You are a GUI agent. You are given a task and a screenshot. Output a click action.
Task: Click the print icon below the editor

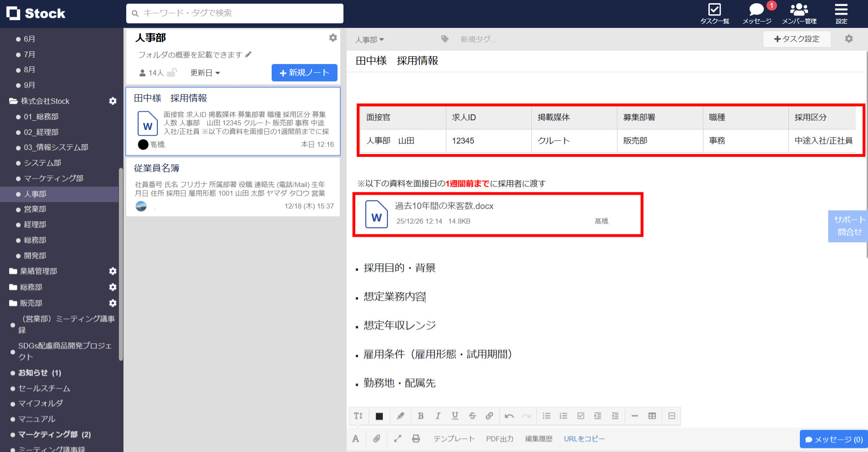[416, 438]
